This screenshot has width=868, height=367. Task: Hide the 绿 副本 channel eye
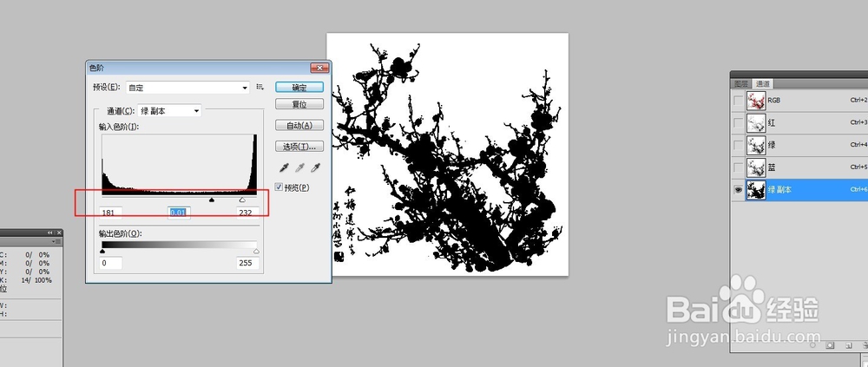click(738, 189)
